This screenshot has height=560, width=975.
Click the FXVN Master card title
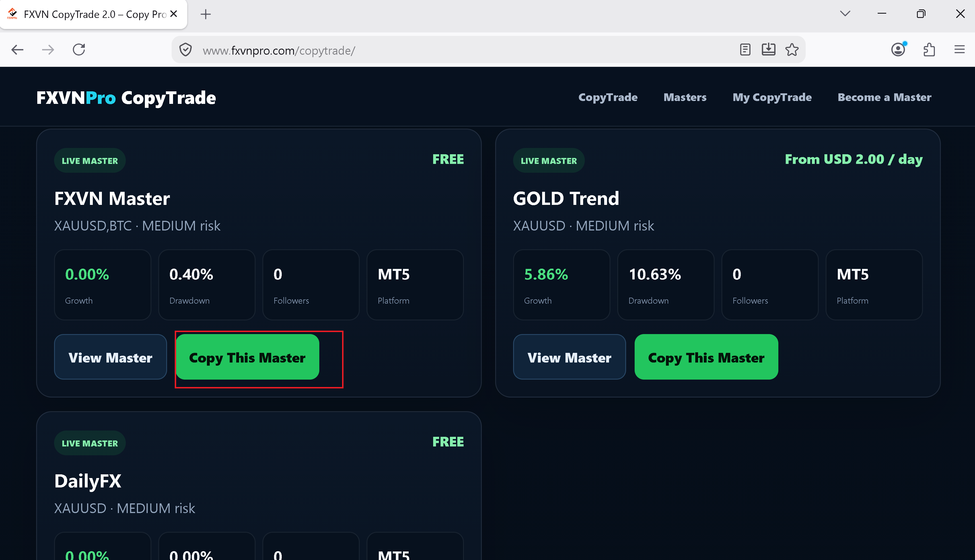(112, 199)
